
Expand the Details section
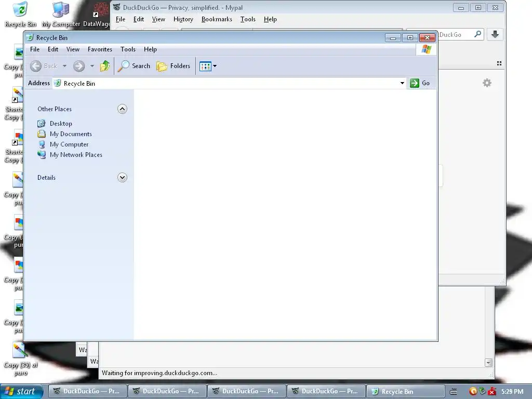coord(122,178)
